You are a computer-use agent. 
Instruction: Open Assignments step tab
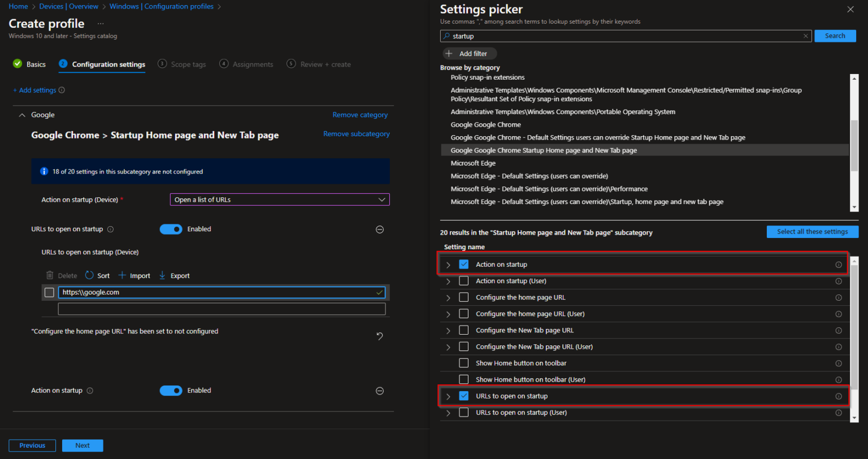[246, 64]
